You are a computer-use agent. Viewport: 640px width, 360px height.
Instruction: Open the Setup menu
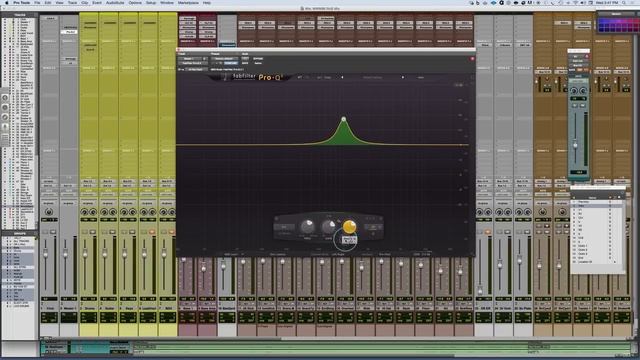coord(151,3)
